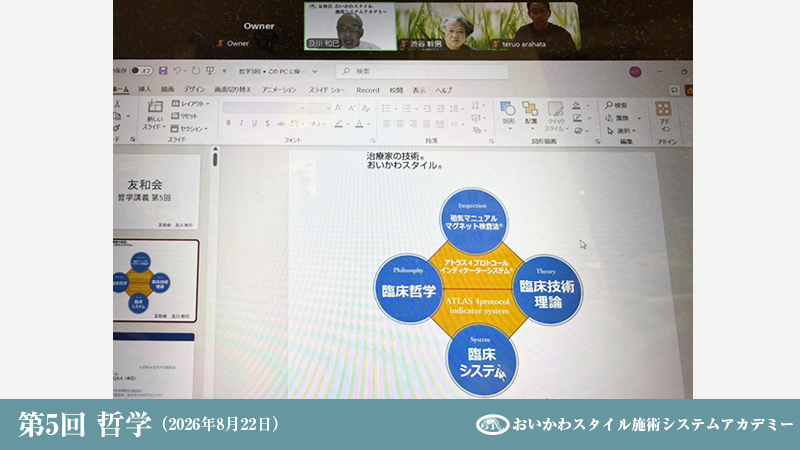The image size is (800, 450).
Task: Click the Increase Font Size icon
Action: (x=338, y=108)
